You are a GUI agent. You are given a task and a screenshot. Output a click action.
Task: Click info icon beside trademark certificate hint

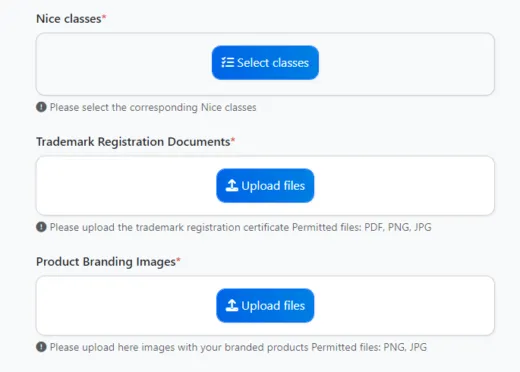point(41,227)
